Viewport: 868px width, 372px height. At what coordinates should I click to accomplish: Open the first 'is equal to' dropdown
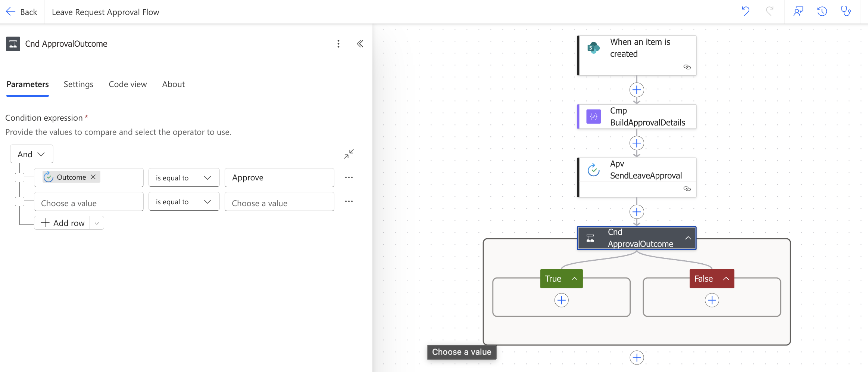coord(184,177)
